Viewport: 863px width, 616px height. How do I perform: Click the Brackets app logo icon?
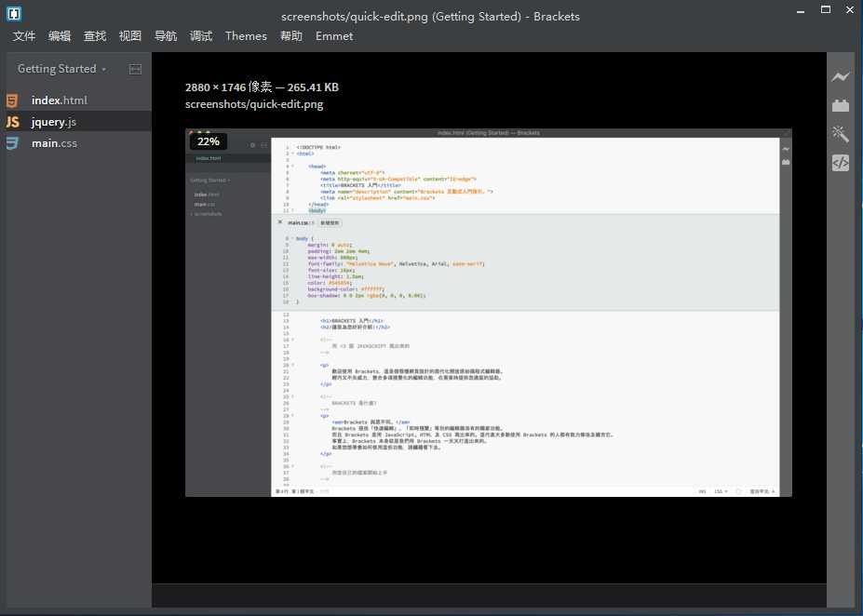tap(14, 14)
